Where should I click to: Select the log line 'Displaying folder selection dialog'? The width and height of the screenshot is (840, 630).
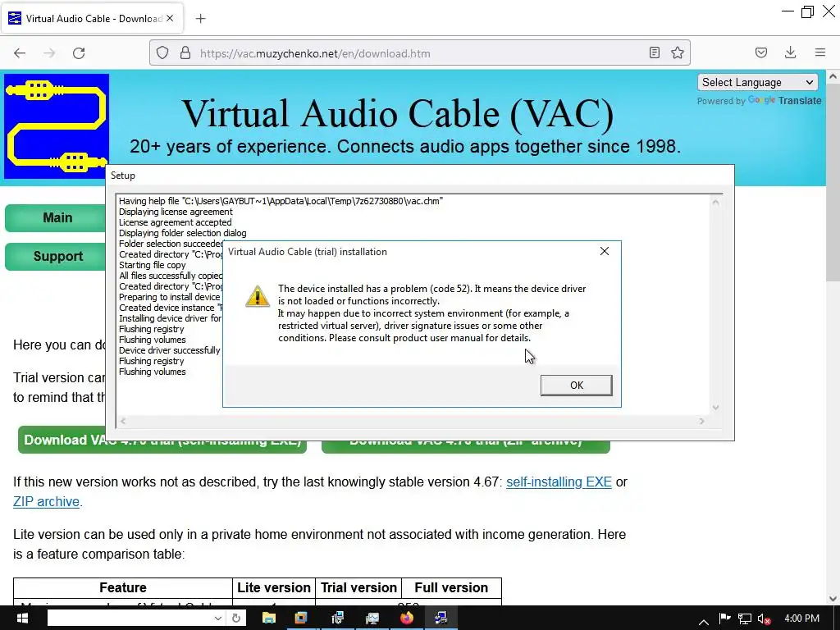coord(183,233)
